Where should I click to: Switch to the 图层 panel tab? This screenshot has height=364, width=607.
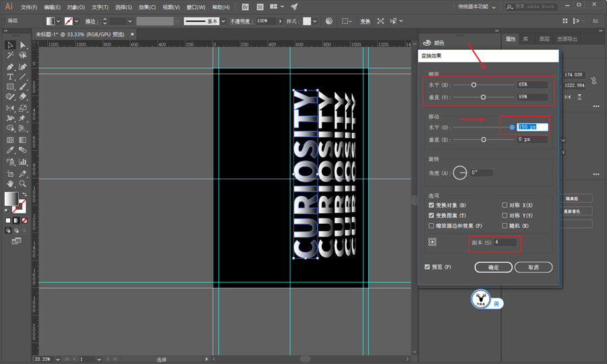(x=544, y=39)
